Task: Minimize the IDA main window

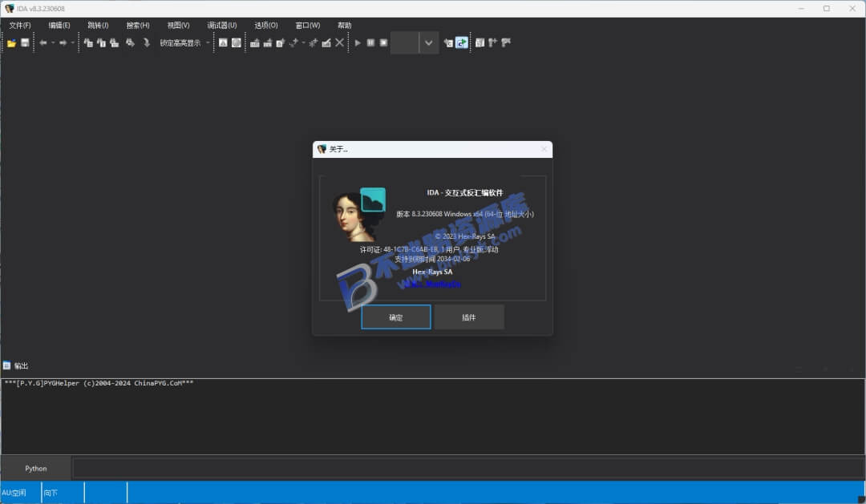Action: point(801,8)
